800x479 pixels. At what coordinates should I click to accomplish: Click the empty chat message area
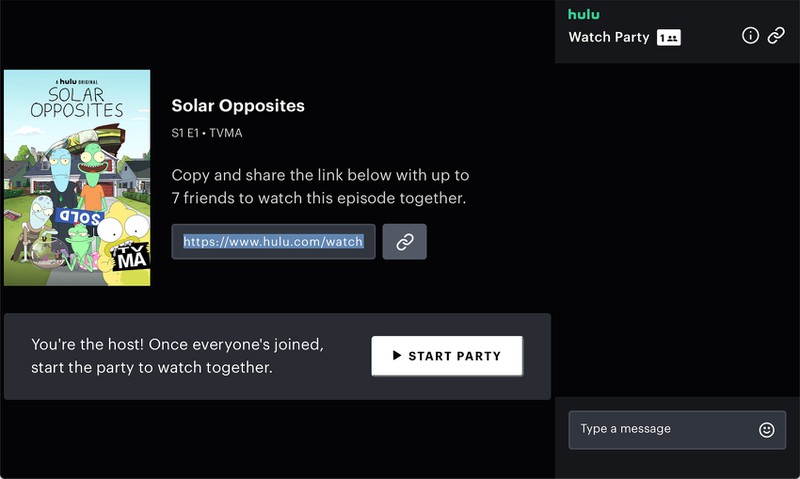[677, 230]
